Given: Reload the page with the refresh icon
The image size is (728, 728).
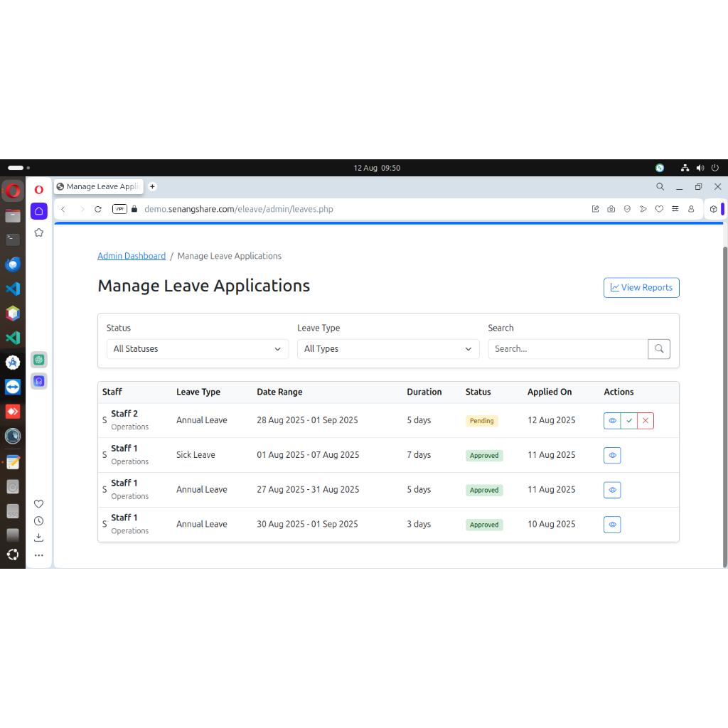Looking at the screenshot, I should pyautogui.click(x=98, y=209).
